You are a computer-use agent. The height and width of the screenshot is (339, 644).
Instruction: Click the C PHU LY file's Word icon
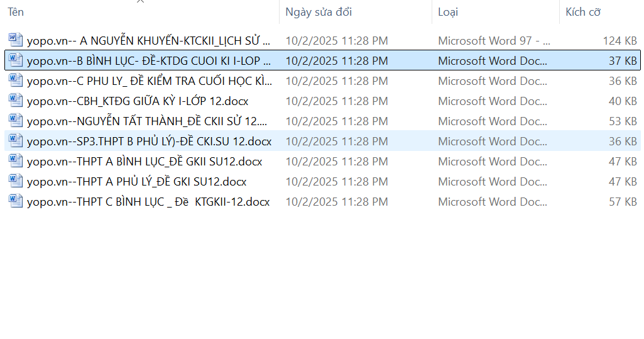point(16,81)
